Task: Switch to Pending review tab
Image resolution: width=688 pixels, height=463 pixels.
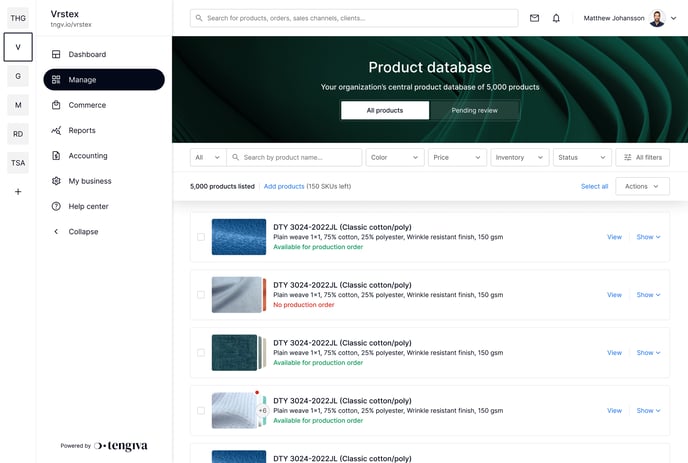Action: pos(475,110)
